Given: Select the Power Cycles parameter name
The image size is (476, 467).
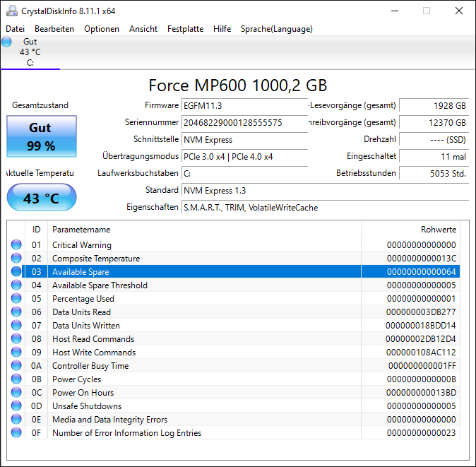Looking at the screenshot, I should 76,379.
